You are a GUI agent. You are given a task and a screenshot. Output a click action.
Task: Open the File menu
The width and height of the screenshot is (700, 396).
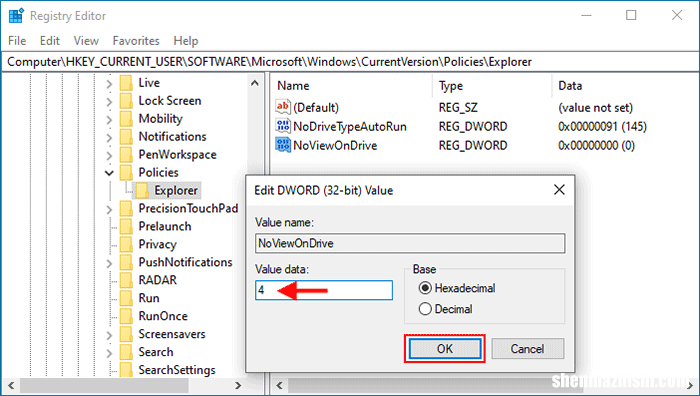[x=17, y=41]
